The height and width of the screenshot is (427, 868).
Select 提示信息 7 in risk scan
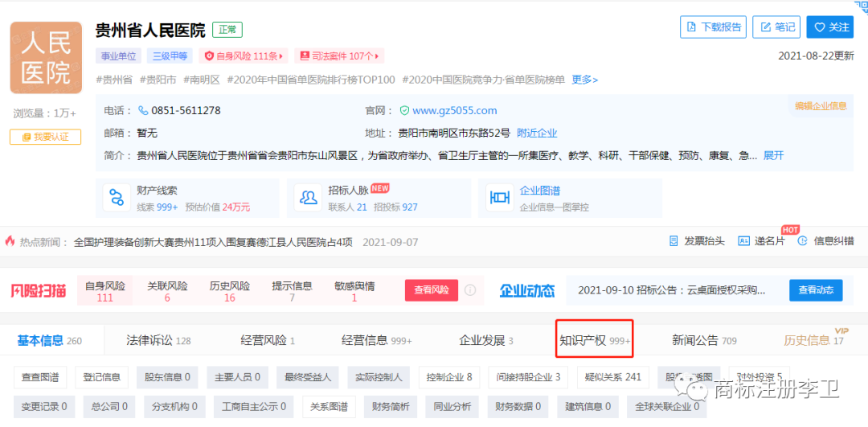pyautogui.click(x=292, y=291)
